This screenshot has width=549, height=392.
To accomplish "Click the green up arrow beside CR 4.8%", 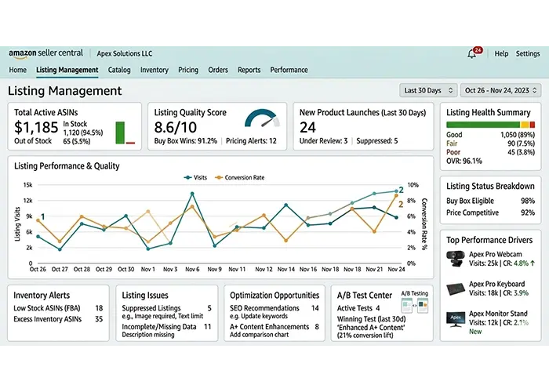I will (533, 263).
